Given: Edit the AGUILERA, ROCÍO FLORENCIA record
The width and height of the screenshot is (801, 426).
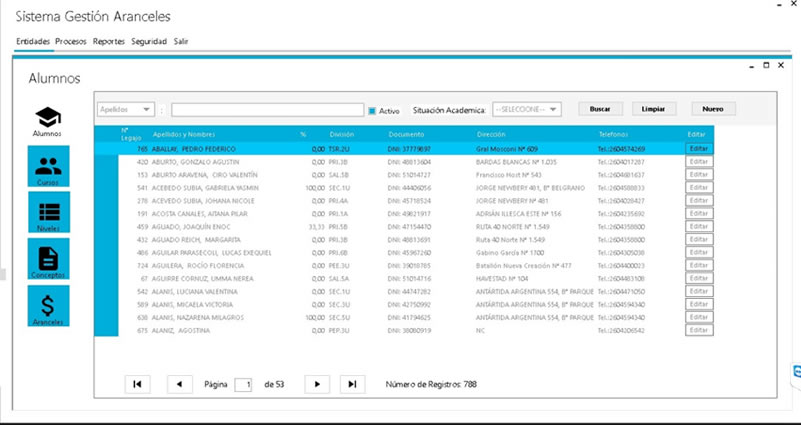Looking at the screenshot, I should tap(699, 266).
